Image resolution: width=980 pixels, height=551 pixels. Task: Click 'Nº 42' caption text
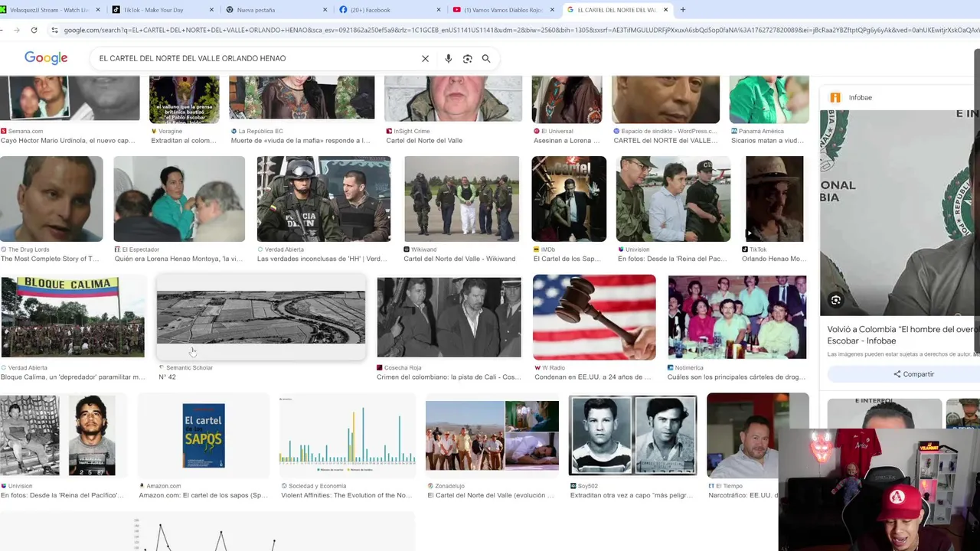(x=167, y=377)
